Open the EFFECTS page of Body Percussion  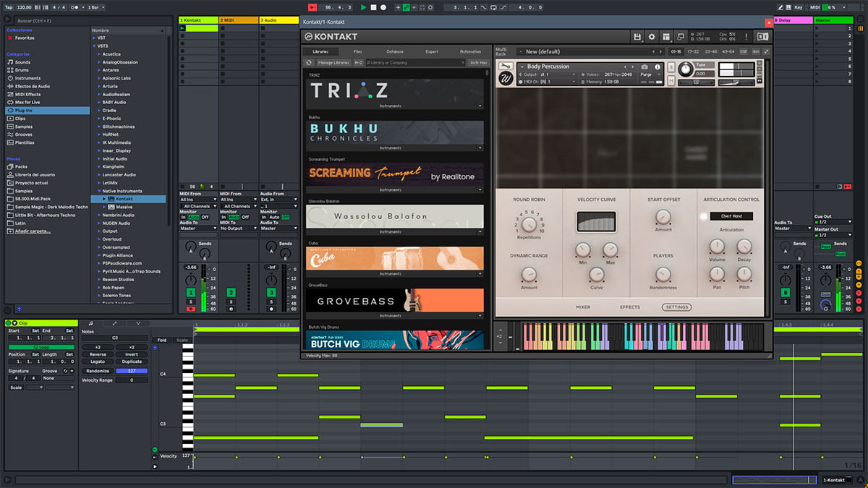coord(630,307)
